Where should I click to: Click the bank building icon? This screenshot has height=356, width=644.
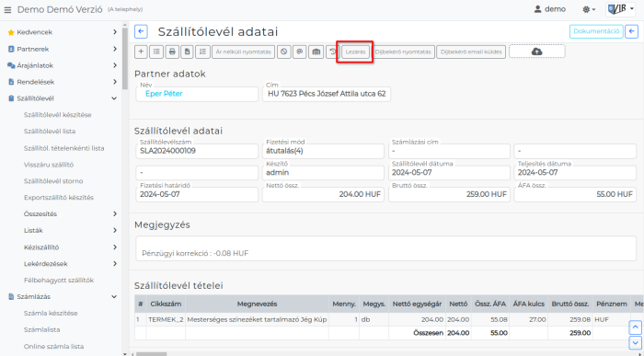(316, 52)
